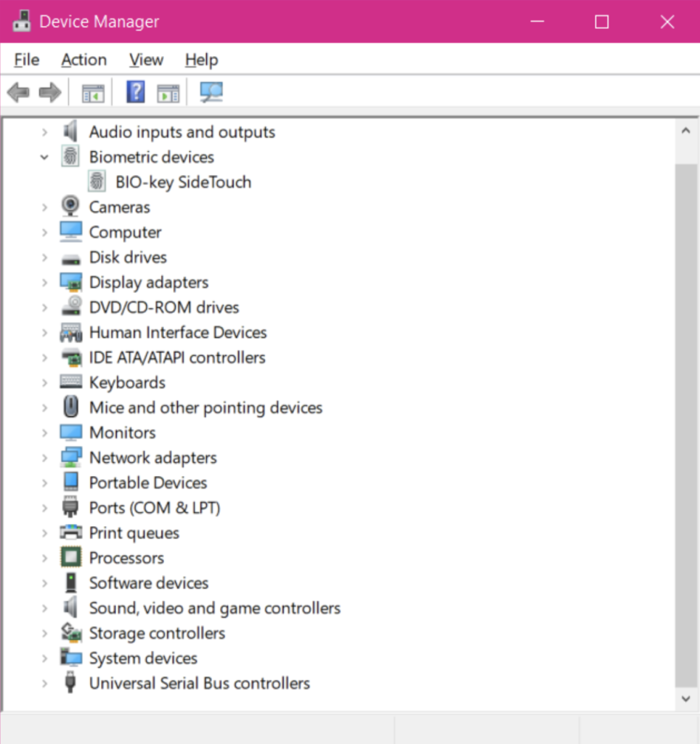Expand the Processors chevron
The image size is (700, 744).
tap(44, 558)
